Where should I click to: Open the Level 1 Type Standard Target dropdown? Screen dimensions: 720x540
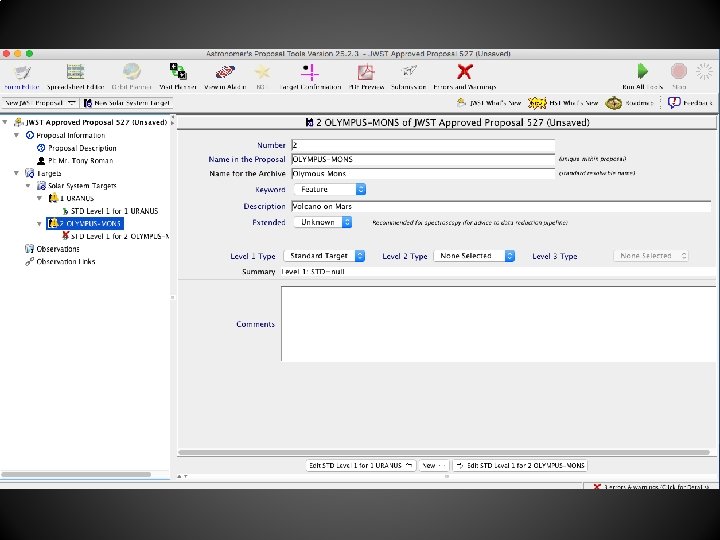(324, 256)
